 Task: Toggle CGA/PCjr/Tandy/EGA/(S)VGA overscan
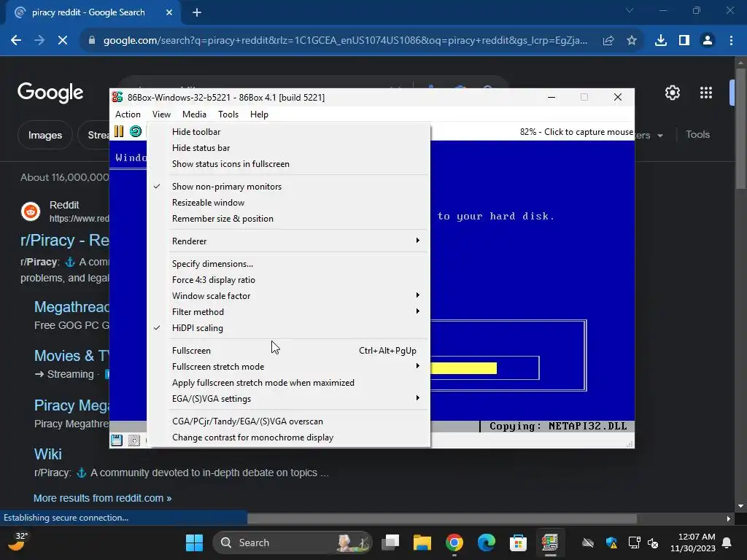point(289,421)
